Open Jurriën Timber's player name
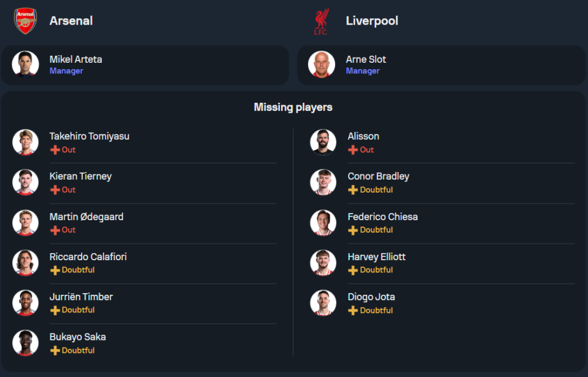 (81, 297)
